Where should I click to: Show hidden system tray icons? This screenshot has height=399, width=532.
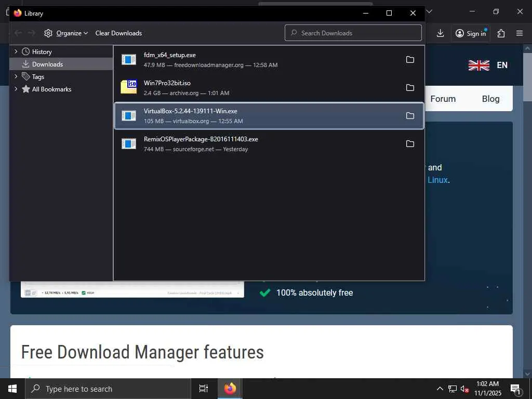click(440, 389)
